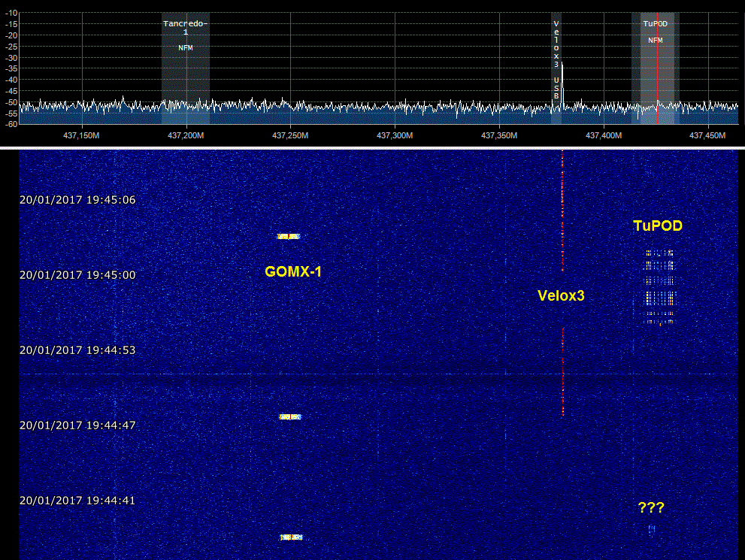
Task: Click the GOMX-1 burst near 19:44:47
Action: [290, 416]
